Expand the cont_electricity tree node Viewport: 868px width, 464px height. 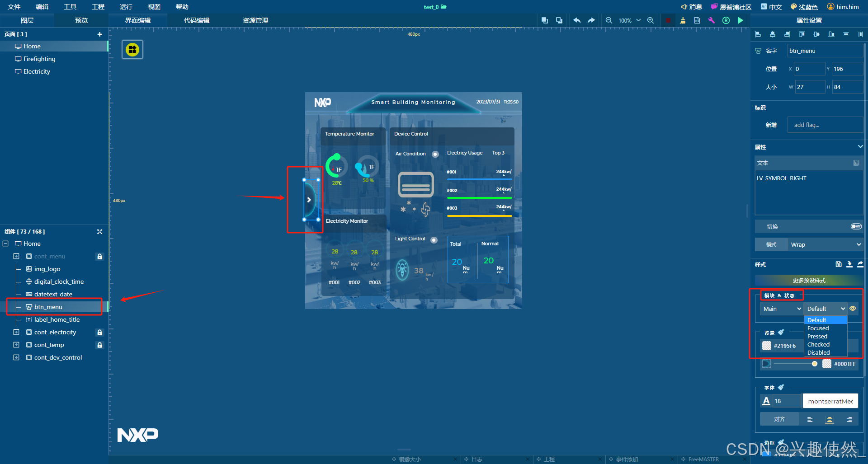(x=16, y=332)
